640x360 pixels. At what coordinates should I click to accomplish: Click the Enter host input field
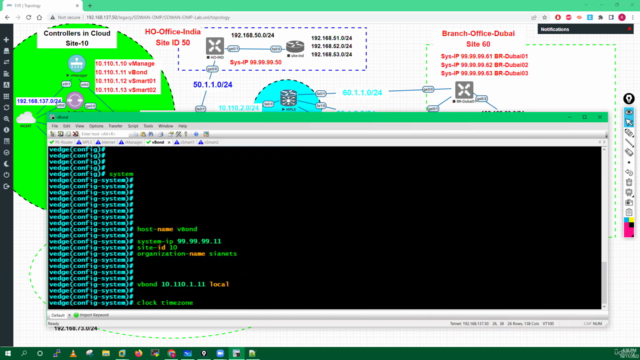tap(104, 134)
